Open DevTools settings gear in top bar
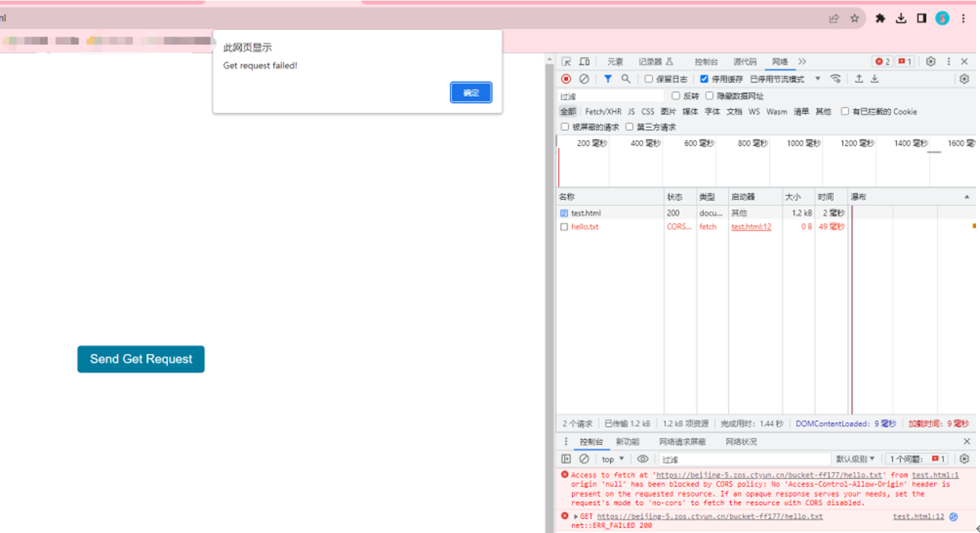Image resolution: width=980 pixels, height=533 pixels. tap(931, 62)
